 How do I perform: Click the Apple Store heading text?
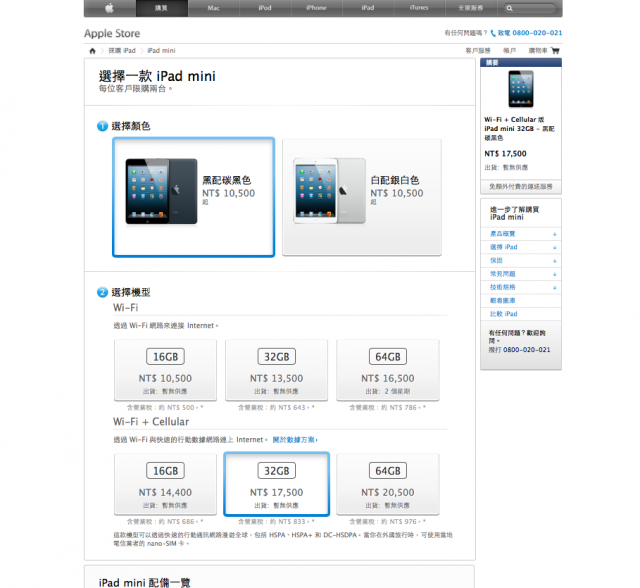coord(112,33)
